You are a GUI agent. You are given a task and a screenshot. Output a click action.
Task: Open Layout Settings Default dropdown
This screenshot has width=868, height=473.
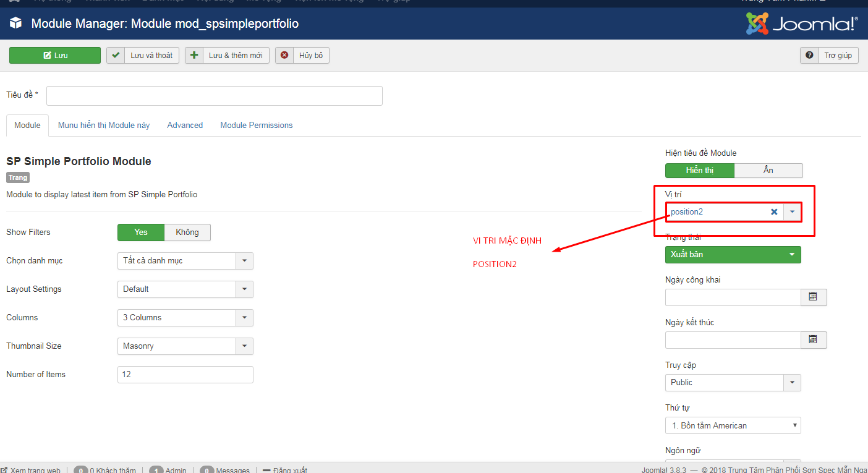(x=185, y=289)
